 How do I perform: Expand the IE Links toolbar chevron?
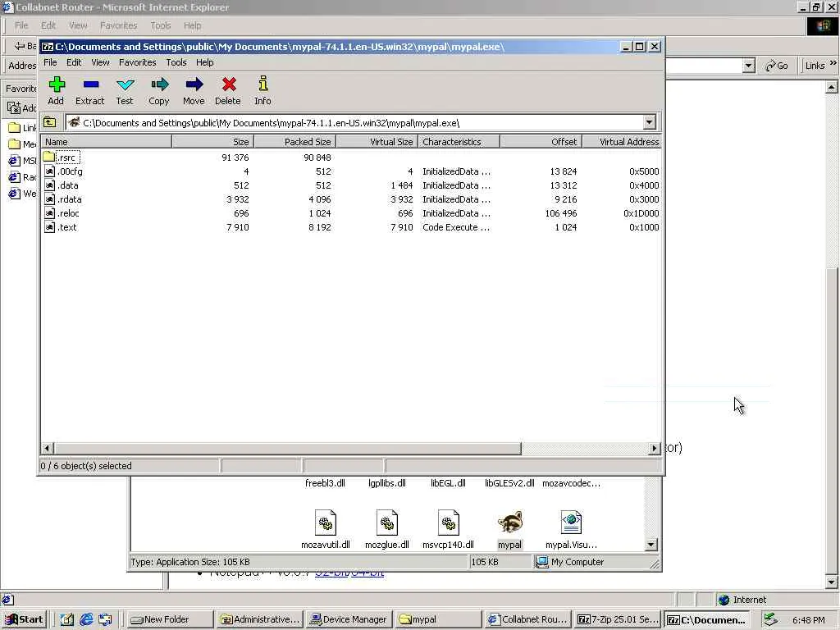pyautogui.click(x=833, y=63)
